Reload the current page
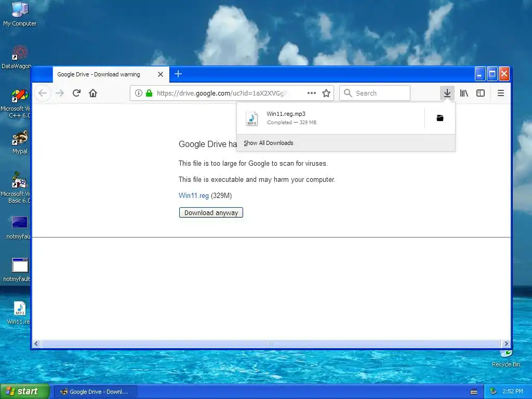 tap(77, 93)
